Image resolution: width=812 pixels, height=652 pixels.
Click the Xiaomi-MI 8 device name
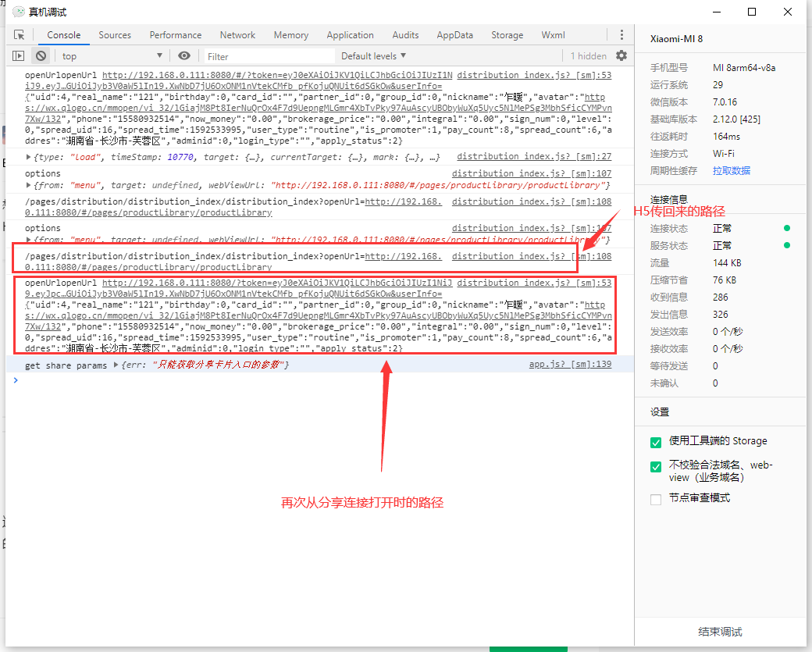(x=676, y=39)
